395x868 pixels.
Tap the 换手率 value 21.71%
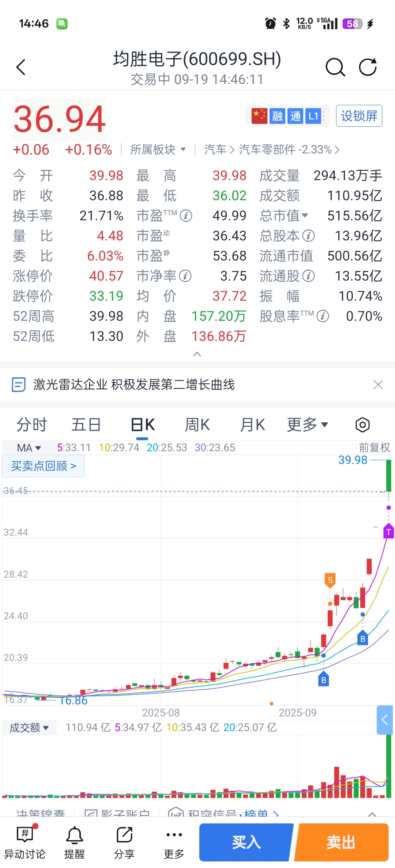101,216
